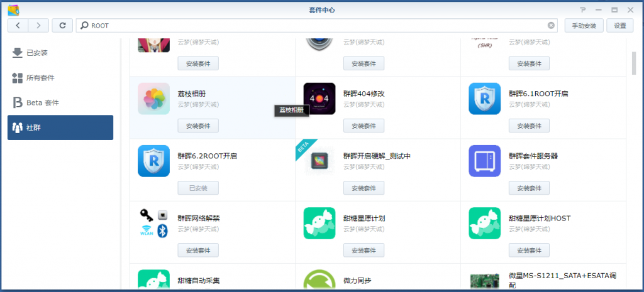Open the 群晖6.2ROOT开启 shield icon
644x292 pixels.
point(153,161)
